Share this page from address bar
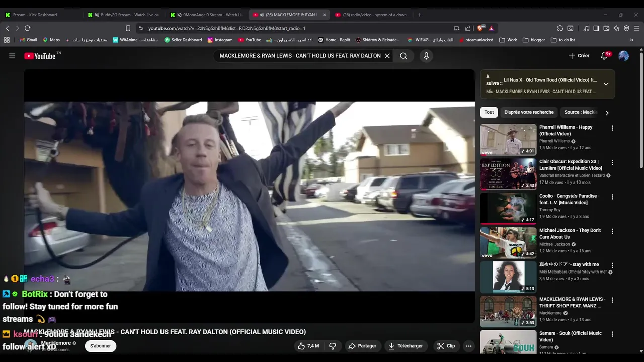Image resolution: width=644 pixels, height=362 pixels. pyautogui.click(x=468, y=28)
